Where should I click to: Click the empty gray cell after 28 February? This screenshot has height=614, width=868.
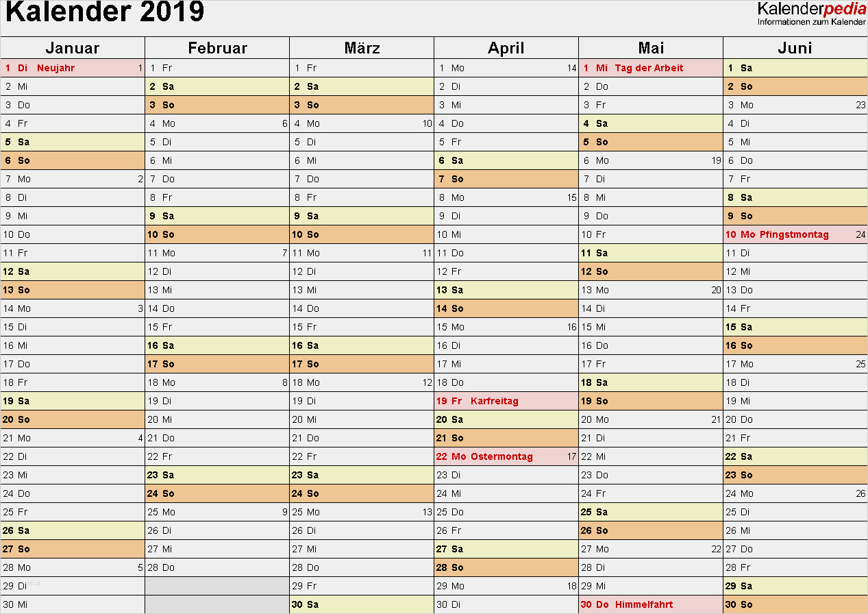217,586
